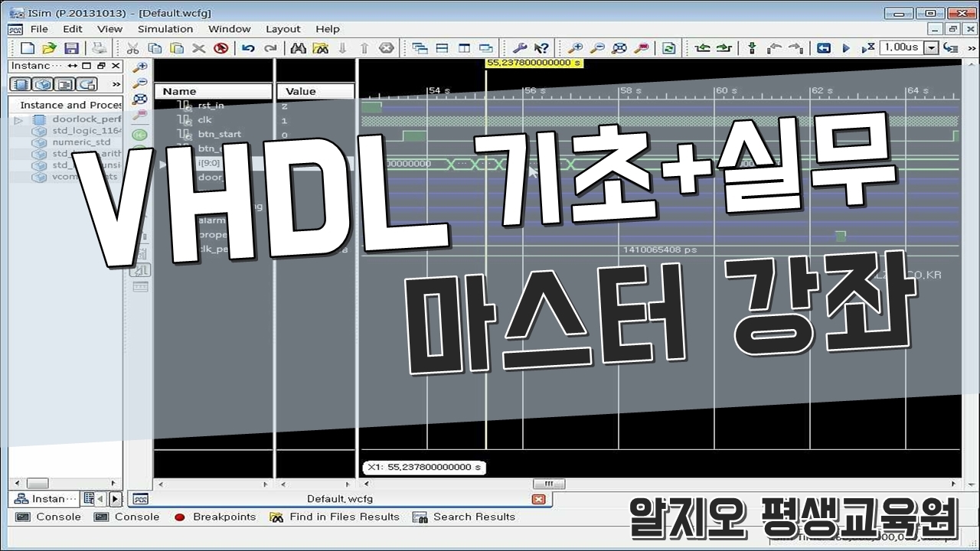The height and width of the screenshot is (551, 980).
Task: Open the simulation run-time unit dropdown
Action: 932,47
